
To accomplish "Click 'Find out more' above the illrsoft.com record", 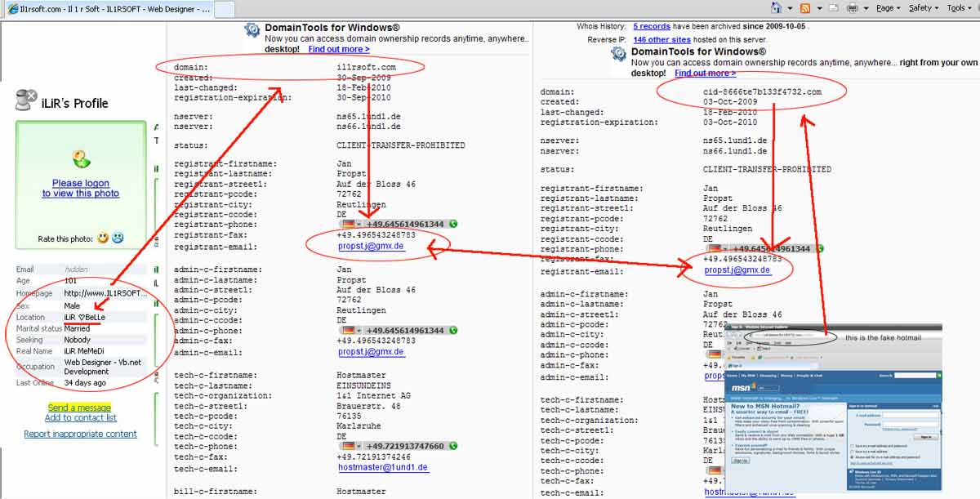I will [x=338, y=50].
